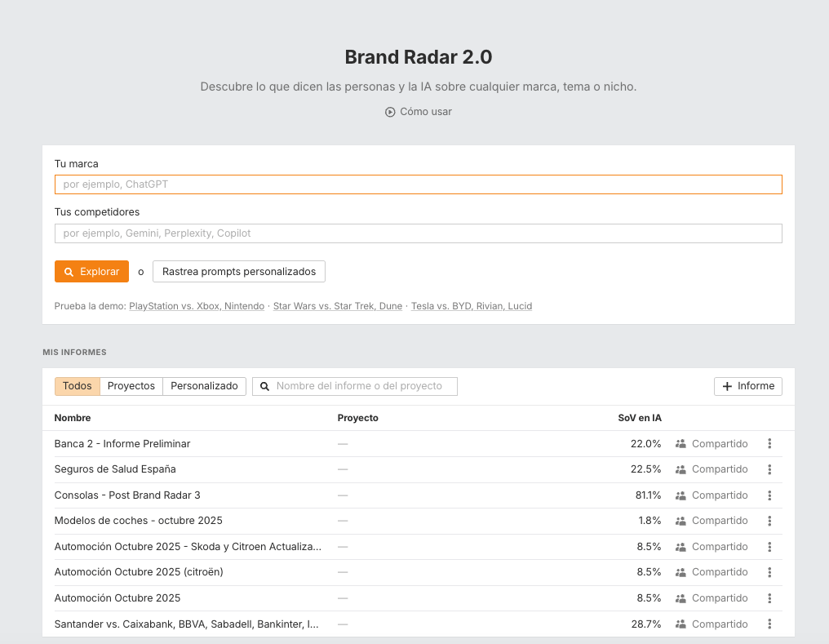Open the PlayStation vs. Xbox, Nintendo demo
The width and height of the screenshot is (829, 644).
(x=196, y=305)
